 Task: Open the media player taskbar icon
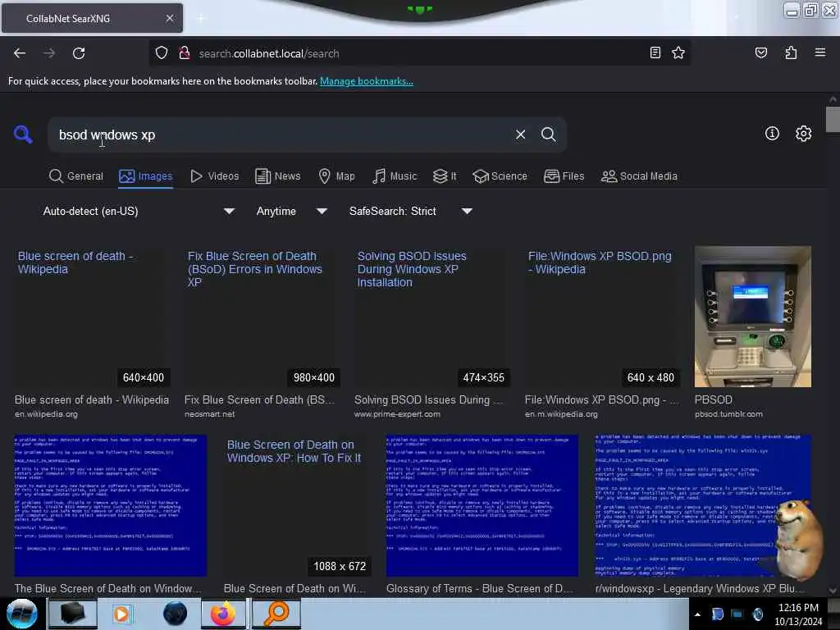coord(121,614)
